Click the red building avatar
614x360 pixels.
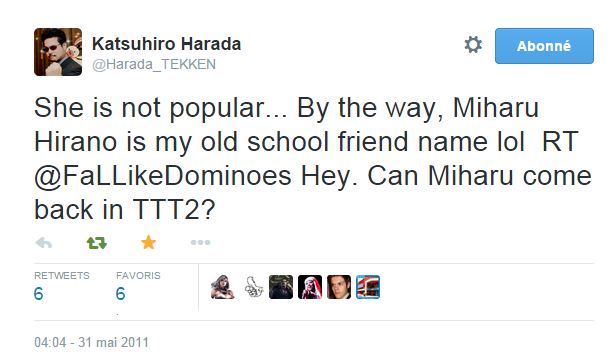[x=368, y=287]
